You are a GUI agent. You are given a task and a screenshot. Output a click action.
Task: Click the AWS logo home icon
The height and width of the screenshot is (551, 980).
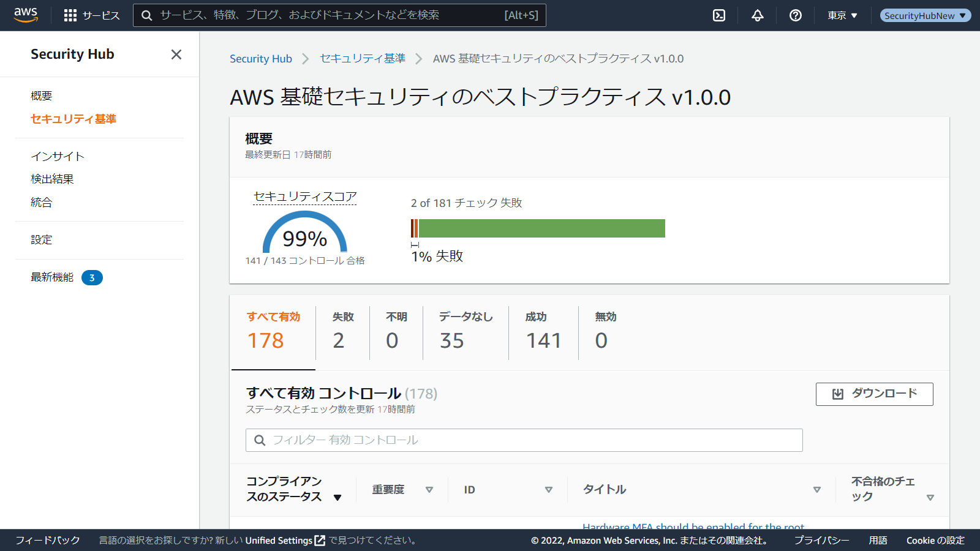pos(26,15)
